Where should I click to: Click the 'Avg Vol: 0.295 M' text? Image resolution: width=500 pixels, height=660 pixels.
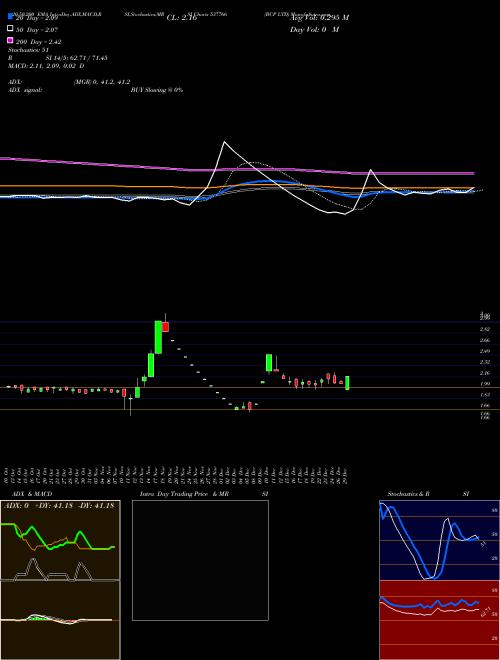coord(319,18)
